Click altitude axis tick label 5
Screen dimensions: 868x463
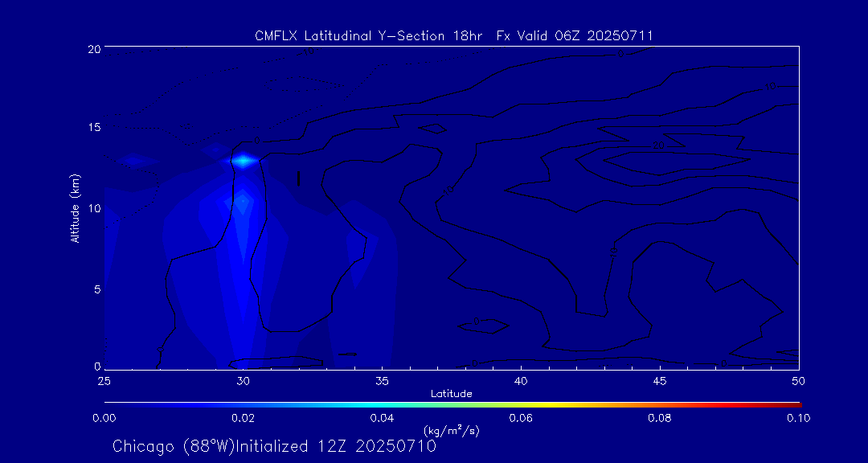point(97,289)
